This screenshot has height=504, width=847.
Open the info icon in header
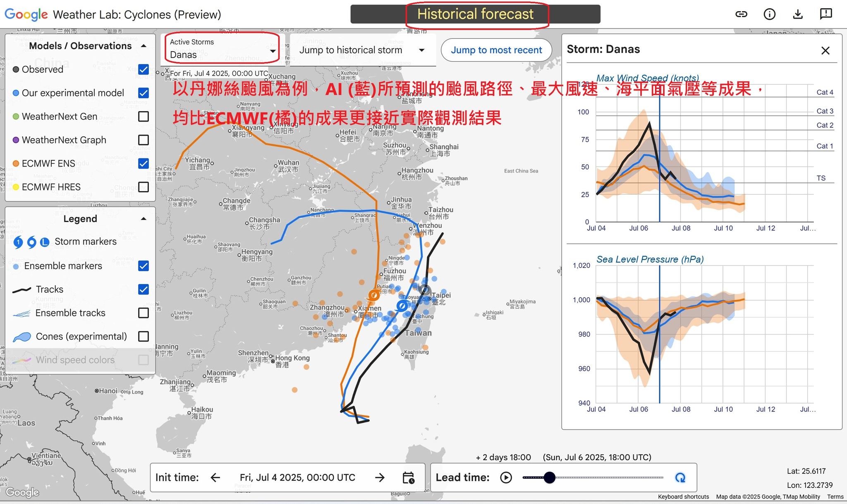click(769, 14)
